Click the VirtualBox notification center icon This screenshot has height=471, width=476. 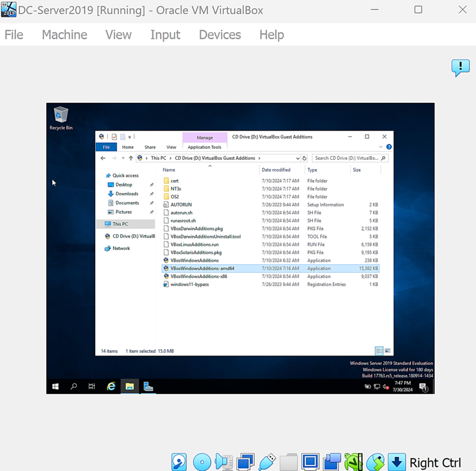click(x=460, y=67)
